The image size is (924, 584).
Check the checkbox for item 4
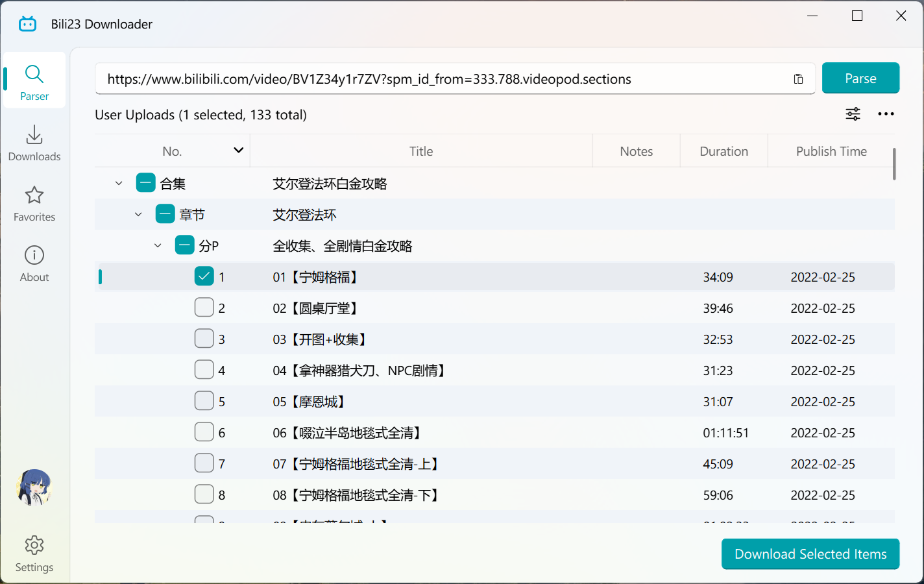[x=204, y=370]
